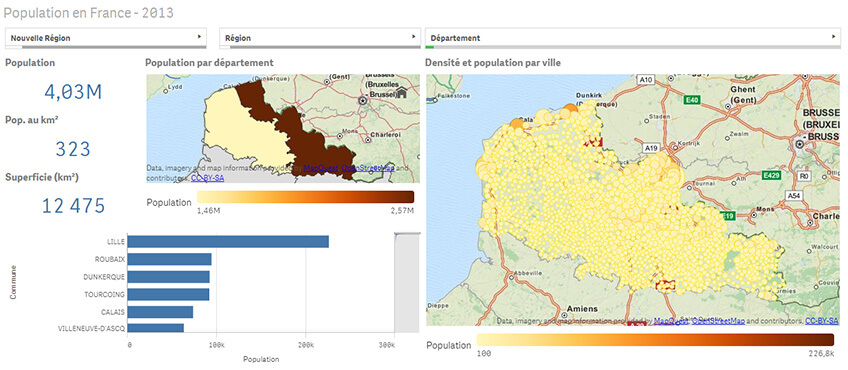Screen dimensions: 848x370
Task: Expand the Région filter arrow
Action: click(x=414, y=37)
